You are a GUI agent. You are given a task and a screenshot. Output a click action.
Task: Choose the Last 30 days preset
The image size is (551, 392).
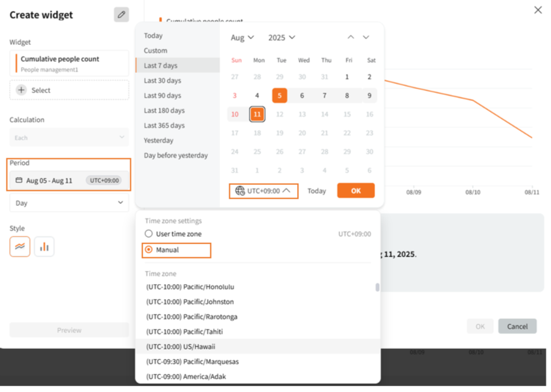click(162, 81)
